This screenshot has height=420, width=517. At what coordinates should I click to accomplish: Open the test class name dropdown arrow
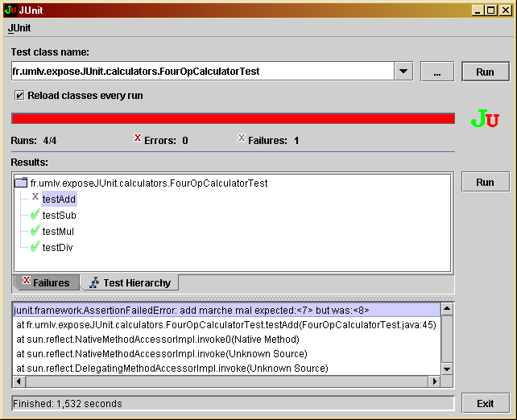pyautogui.click(x=404, y=72)
